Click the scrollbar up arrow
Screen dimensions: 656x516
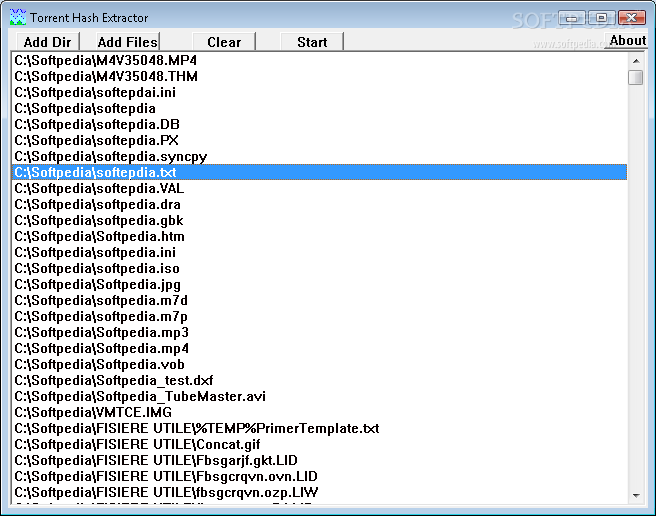636,61
